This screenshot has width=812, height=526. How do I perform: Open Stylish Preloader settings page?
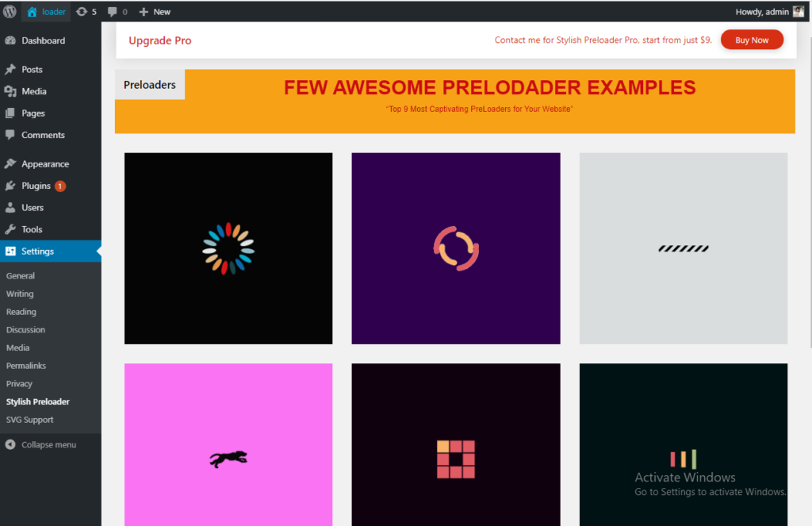pos(36,401)
